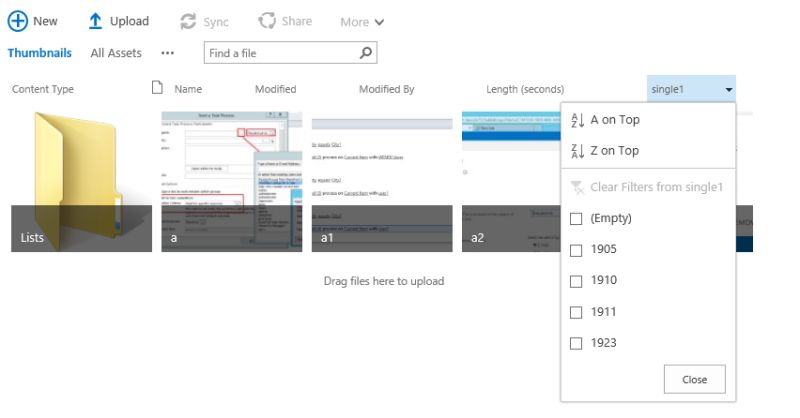Click the Name column header
This screenshot has width=800, height=418.
tap(188, 89)
